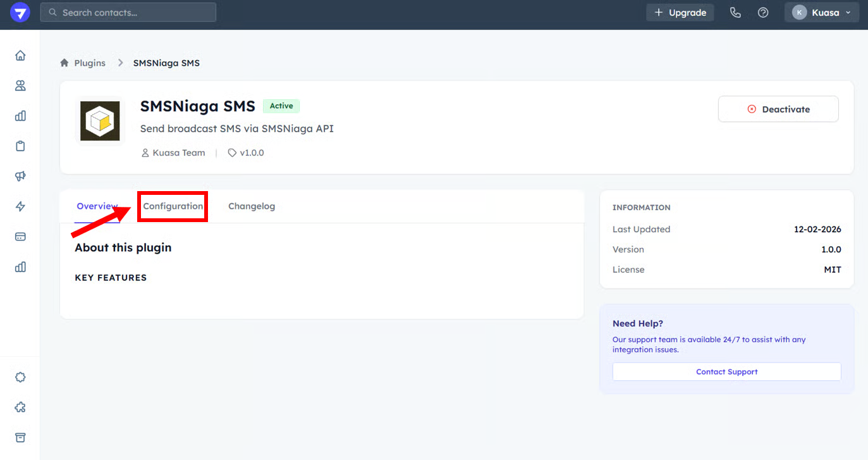
Task: Open the archive box icon in sidebar
Action: pos(20,438)
